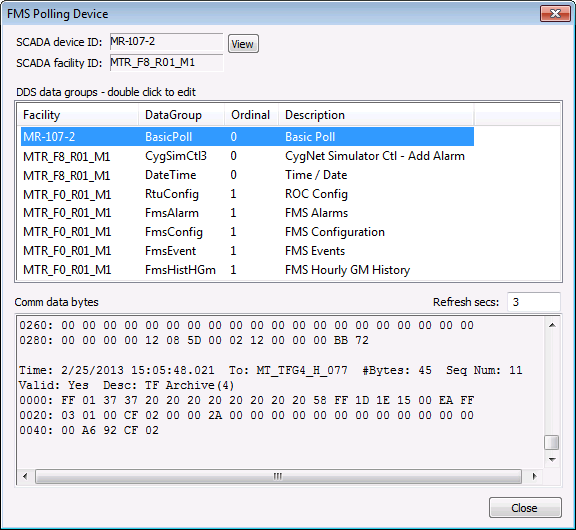This screenshot has width=576, height=530.
Task: Click in the Refresh secs field
Action: click(x=534, y=302)
